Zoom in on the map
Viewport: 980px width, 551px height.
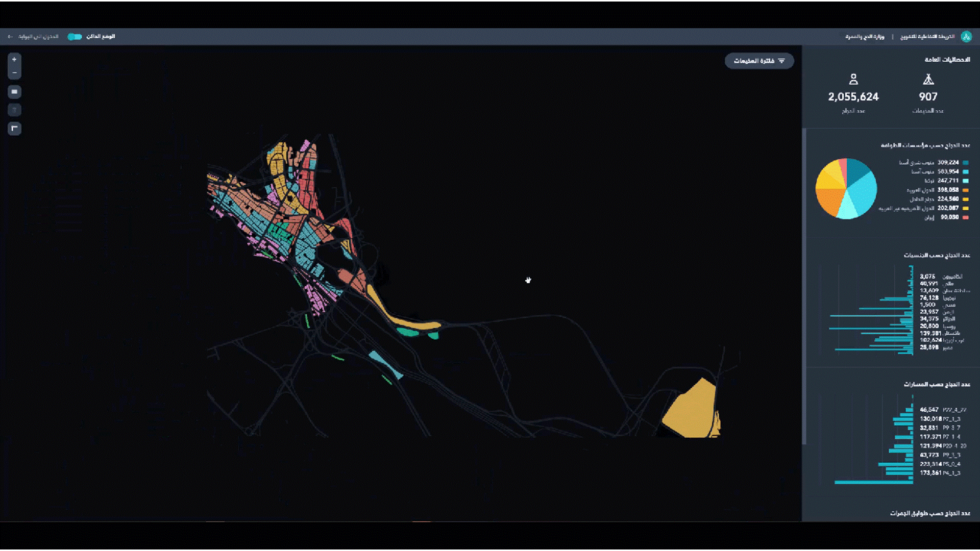coord(14,60)
